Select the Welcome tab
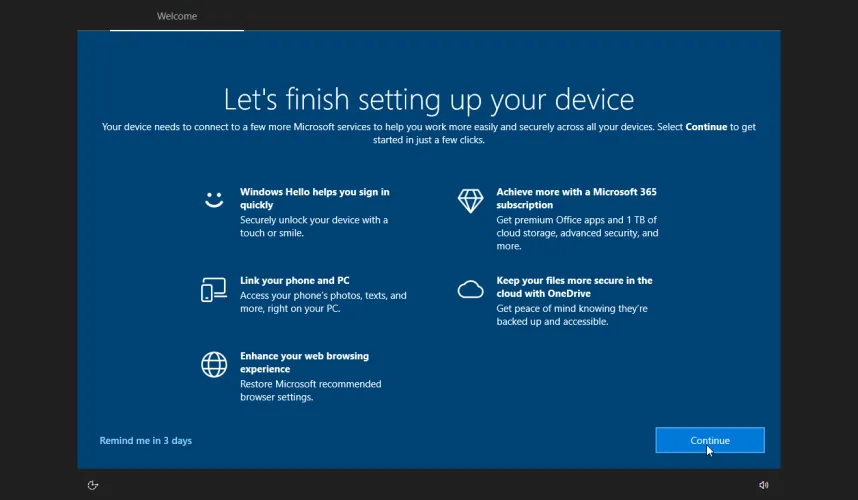The width and height of the screenshot is (858, 500). click(x=177, y=16)
